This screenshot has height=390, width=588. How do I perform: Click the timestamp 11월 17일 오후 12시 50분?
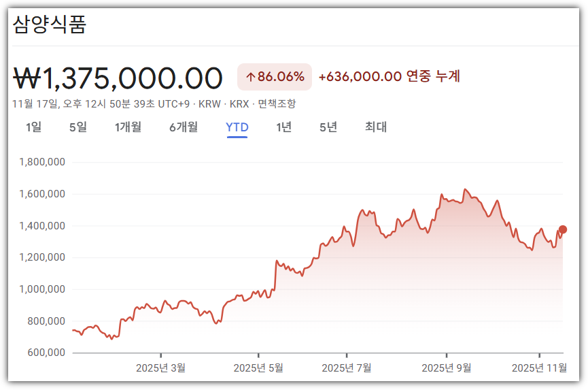tap(101, 103)
